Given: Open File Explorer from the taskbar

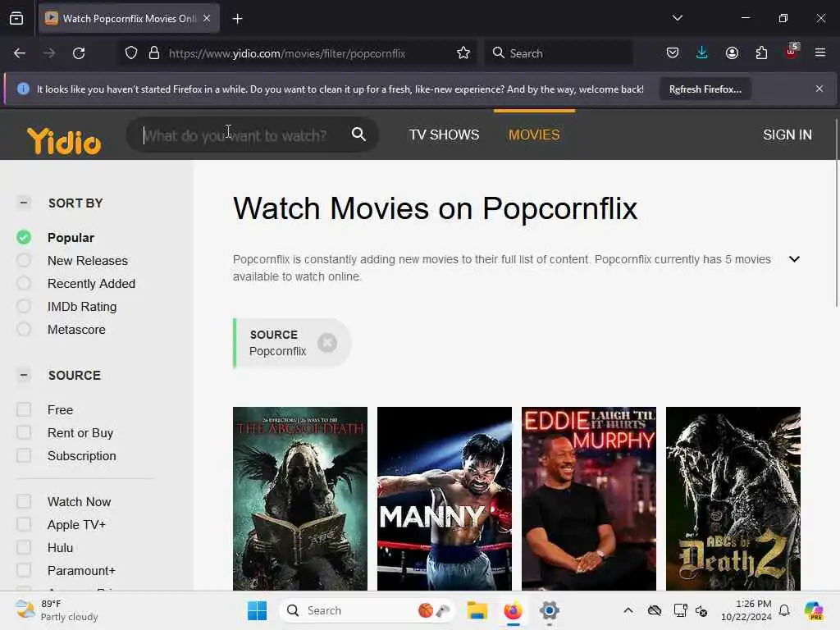Looking at the screenshot, I should [477, 610].
